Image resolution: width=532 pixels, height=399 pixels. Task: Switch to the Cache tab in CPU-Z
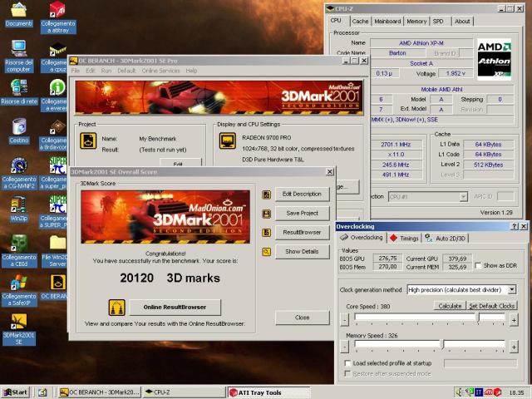point(360,22)
